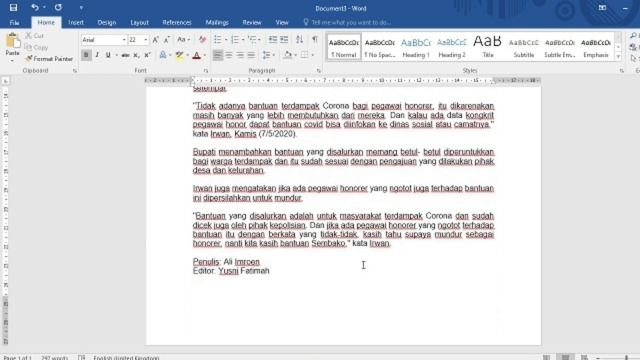Toggle Italic formatting

click(x=97, y=55)
